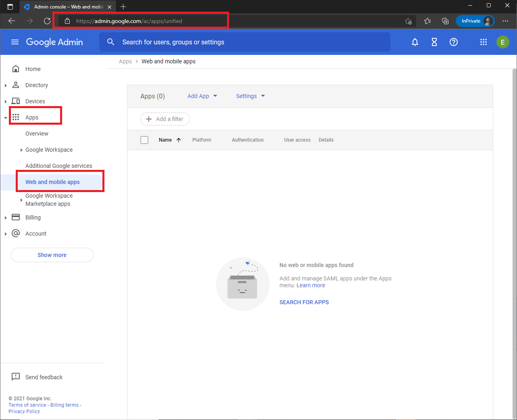This screenshot has width=517, height=420.
Task: Click the Send feedback label
Action: coord(44,377)
